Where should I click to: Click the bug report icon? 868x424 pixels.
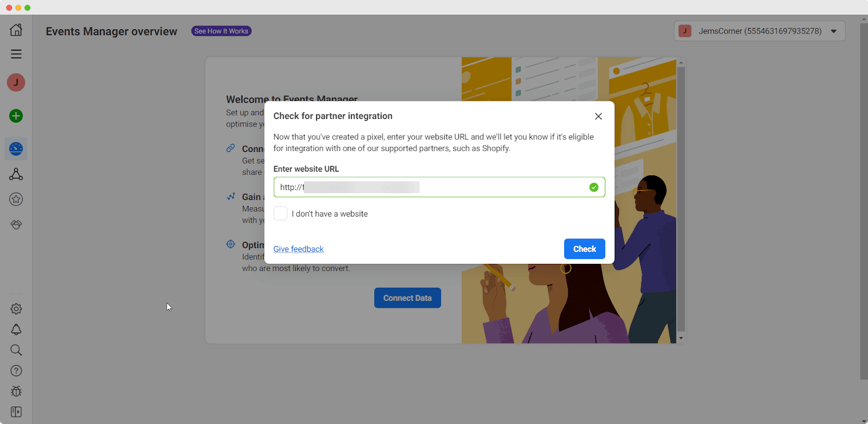(x=16, y=391)
